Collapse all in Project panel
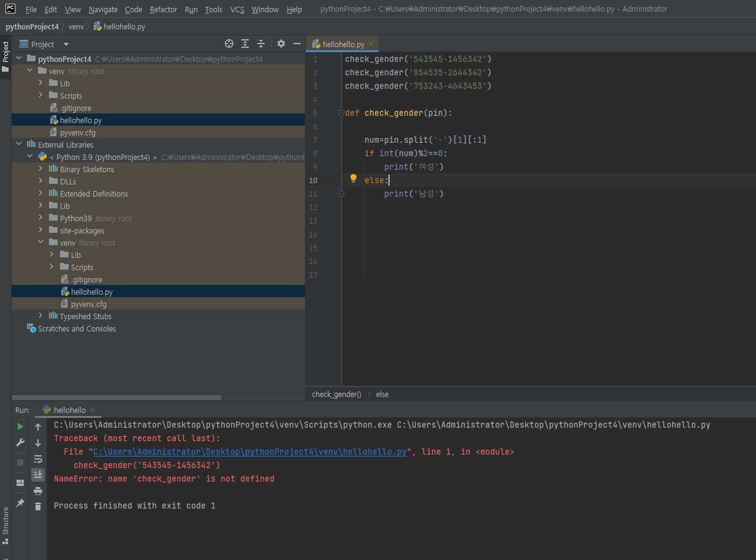Screen dimensions: 756x560 pos(261,44)
